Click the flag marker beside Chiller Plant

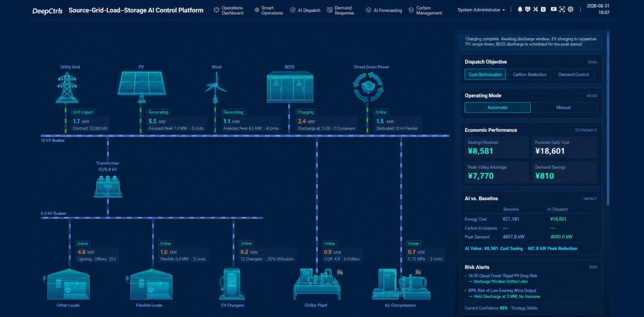coord(340,272)
